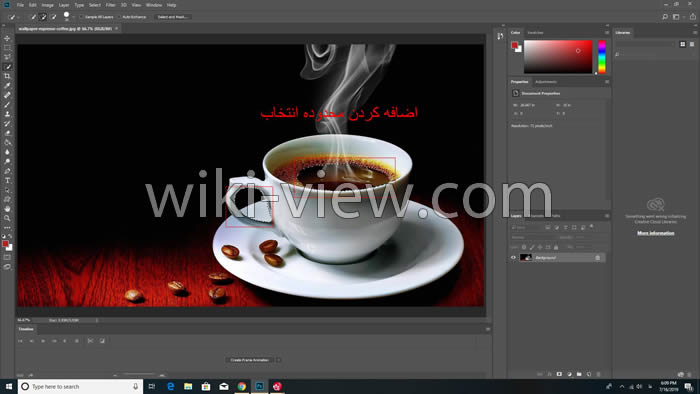
Task: Switch to the Swatches tab
Action: (535, 33)
